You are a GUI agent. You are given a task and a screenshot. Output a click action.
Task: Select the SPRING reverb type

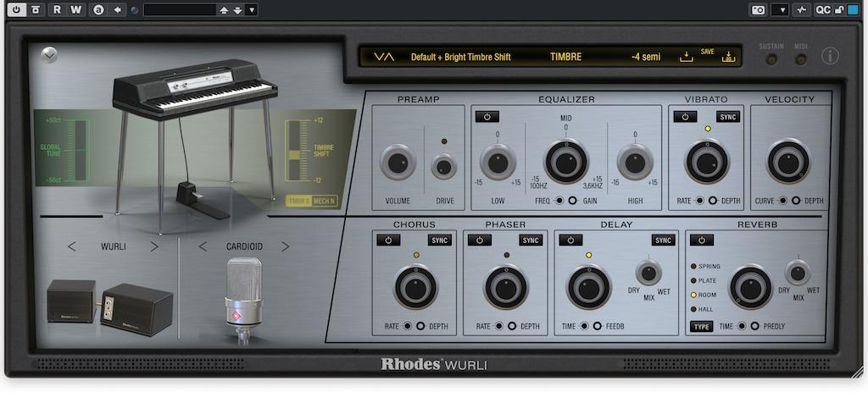tap(706, 267)
